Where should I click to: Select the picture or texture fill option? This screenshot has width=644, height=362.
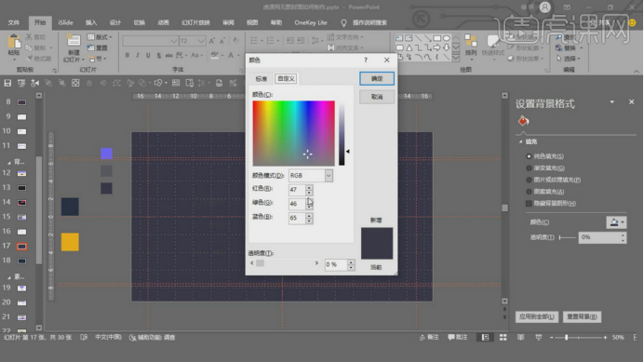click(529, 180)
